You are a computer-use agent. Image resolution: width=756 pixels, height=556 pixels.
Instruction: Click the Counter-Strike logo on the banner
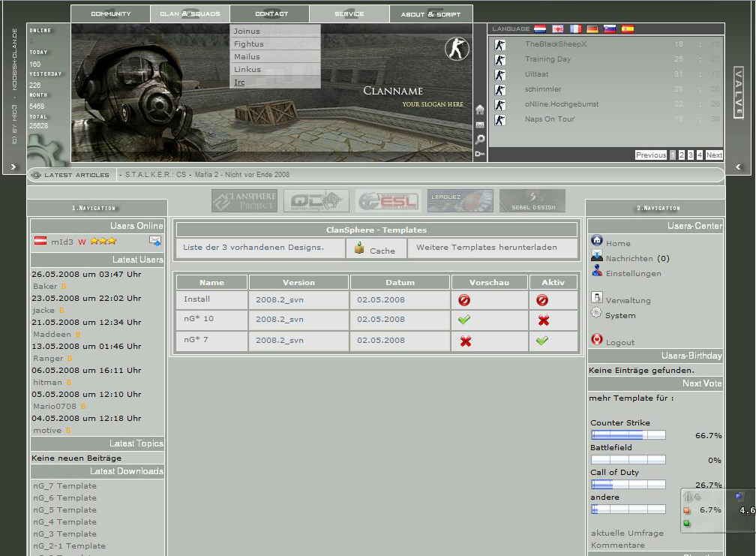(457, 49)
